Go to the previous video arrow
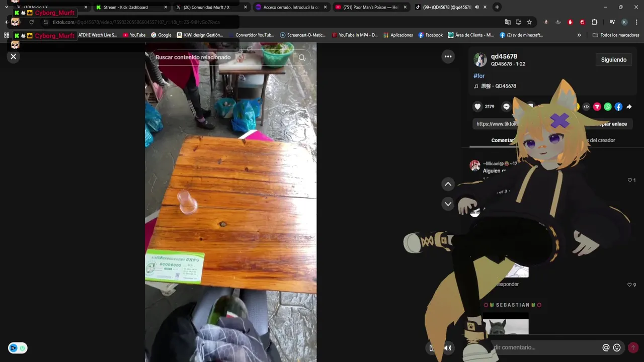Viewport: 644px width, 362px height. click(x=448, y=184)
